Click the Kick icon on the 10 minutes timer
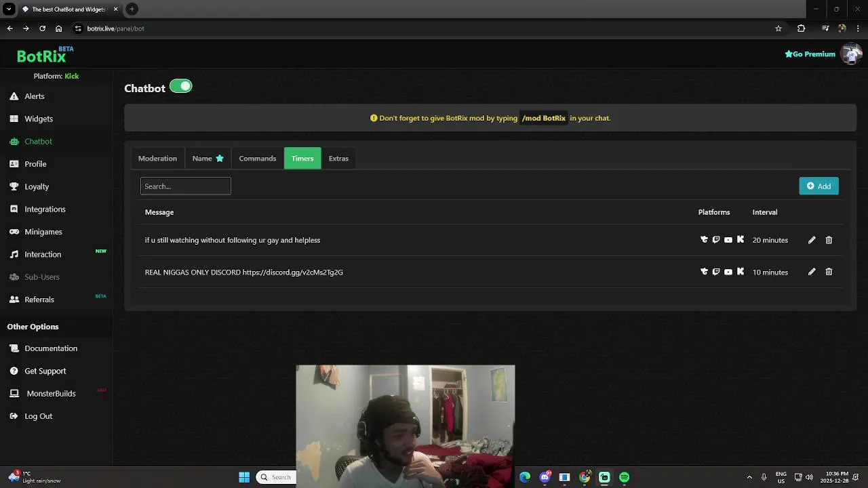Screen dimensions: 868x488 point(741,272)
